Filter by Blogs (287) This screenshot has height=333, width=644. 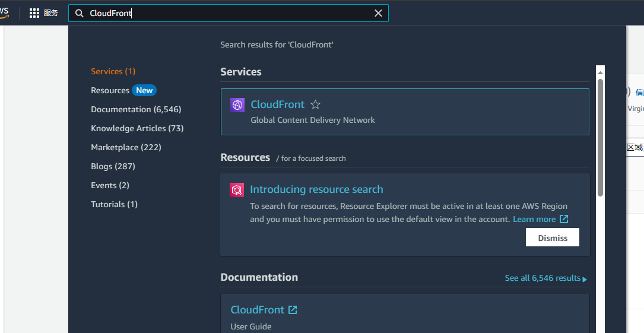pos(113,166)
